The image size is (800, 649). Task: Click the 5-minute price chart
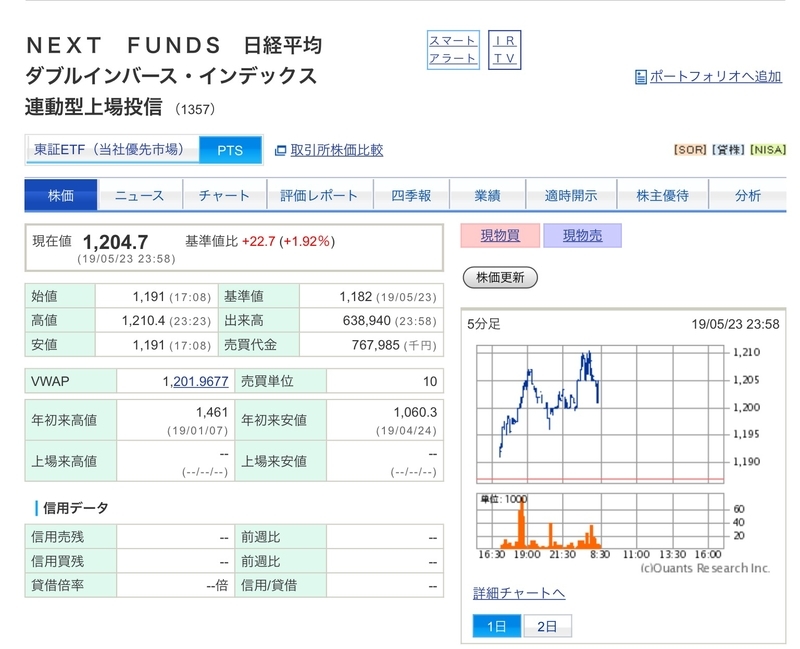[600, 414]
